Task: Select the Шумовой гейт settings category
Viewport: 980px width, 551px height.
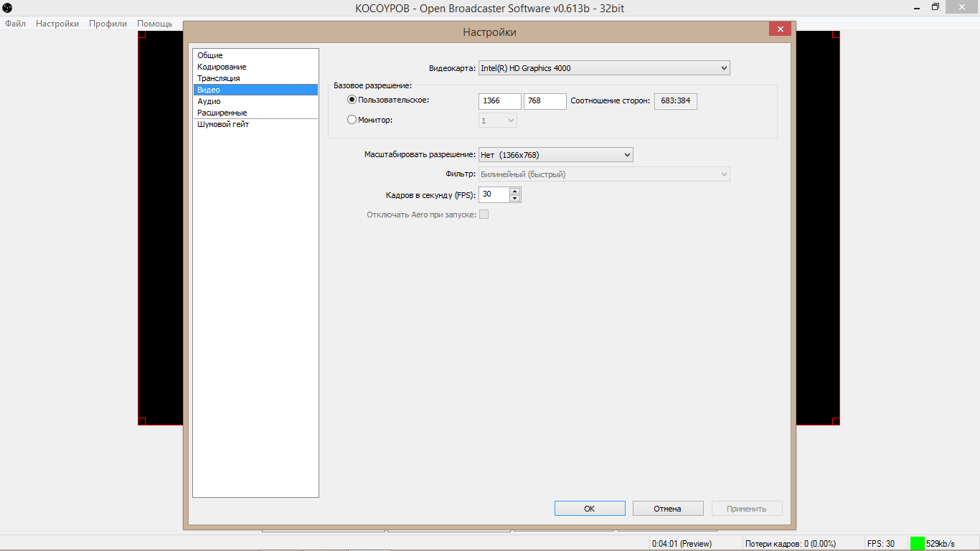Action: (255, 124)
